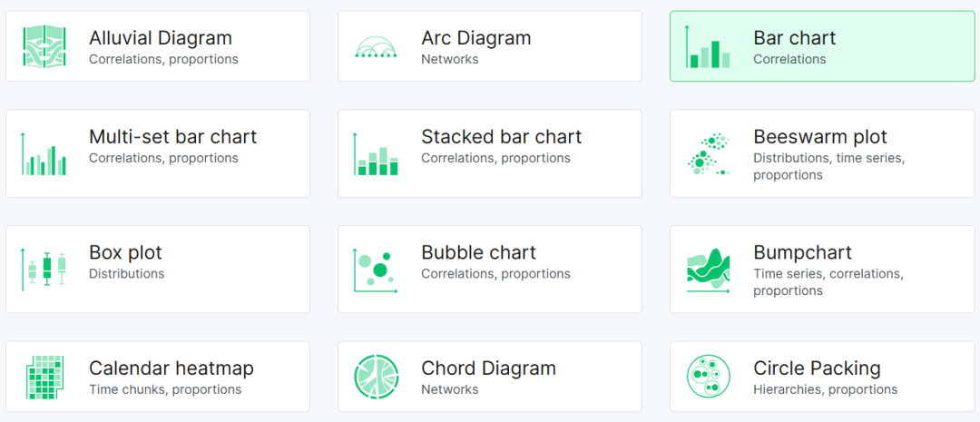Click the Bumpchart icon

click(708, 270)
